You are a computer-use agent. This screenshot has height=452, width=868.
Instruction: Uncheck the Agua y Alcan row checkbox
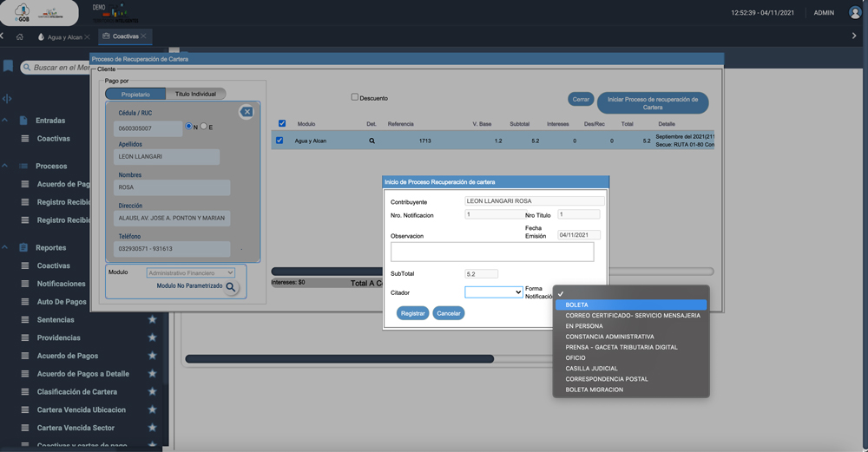(279, 141)
